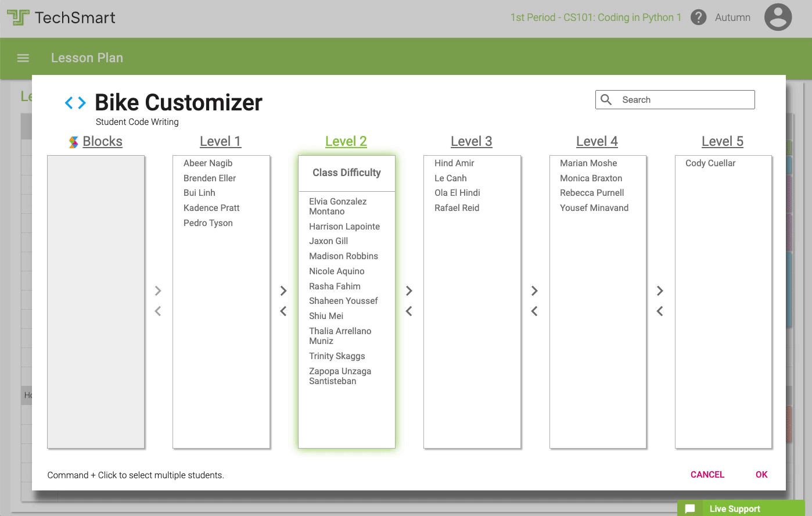Click the left chevron beside the Blocks column
812x516 pixels.
pyautogui.click(x=157, y=311)
